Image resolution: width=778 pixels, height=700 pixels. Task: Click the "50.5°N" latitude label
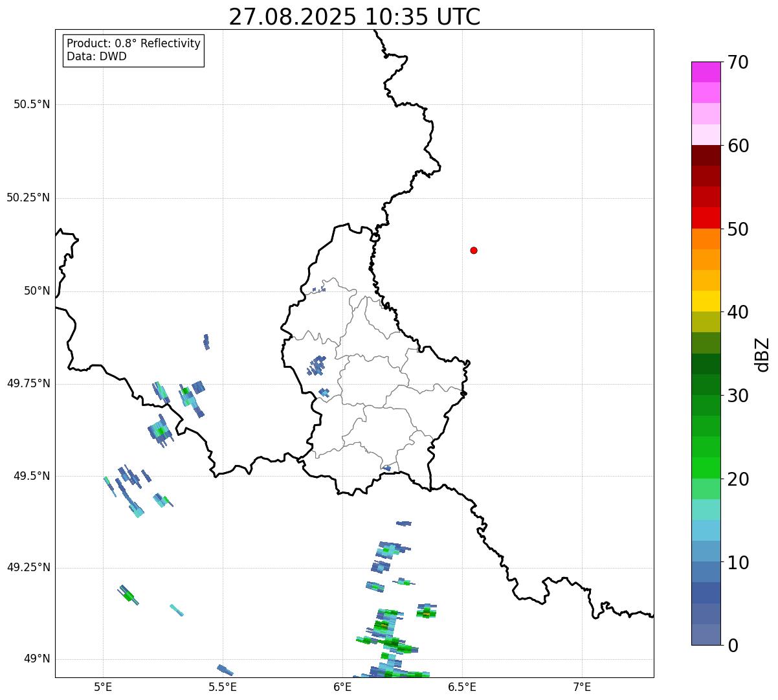coord(32,104)
